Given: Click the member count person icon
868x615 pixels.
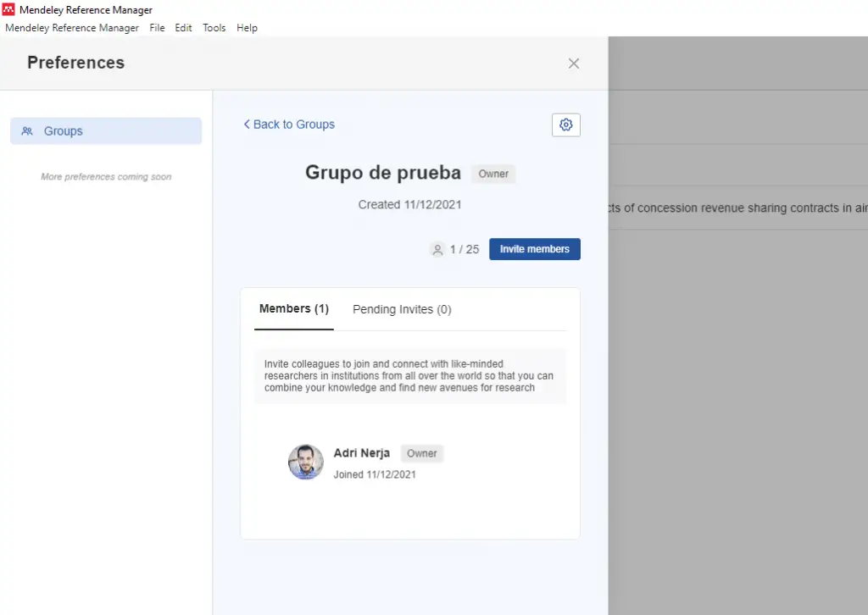Looking at the screenshot, I should coord(437,249).
